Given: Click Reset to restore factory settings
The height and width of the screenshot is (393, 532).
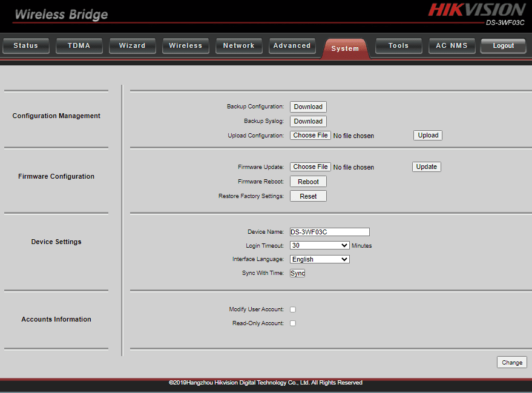Looking at the screenshot, I should pos(308,196).
